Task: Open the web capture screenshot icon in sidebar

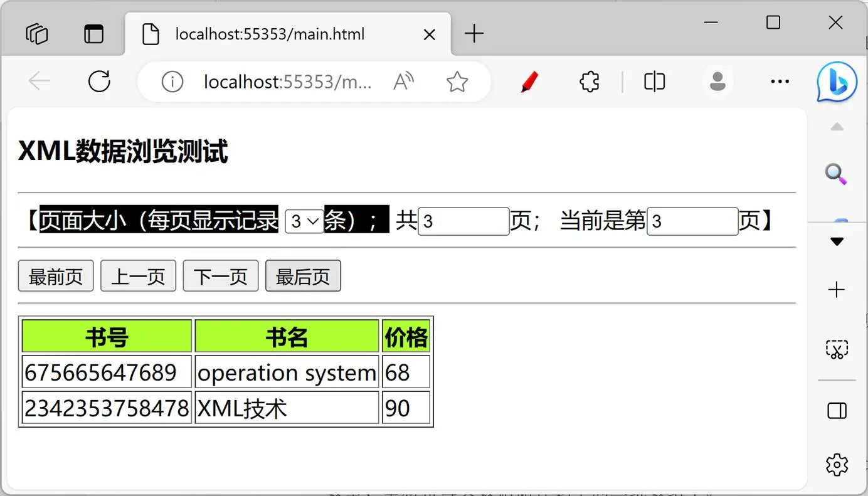Action: coord(837,349)
